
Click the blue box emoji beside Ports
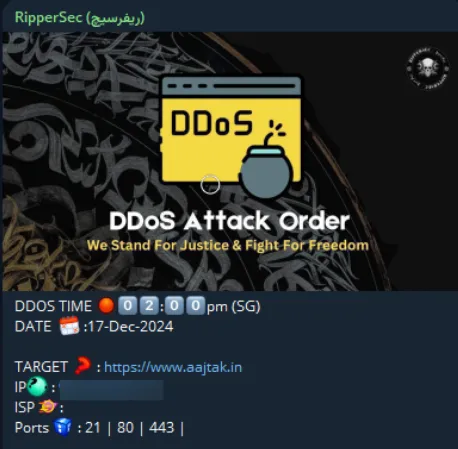pyautogui.click(x=63, y=427)
